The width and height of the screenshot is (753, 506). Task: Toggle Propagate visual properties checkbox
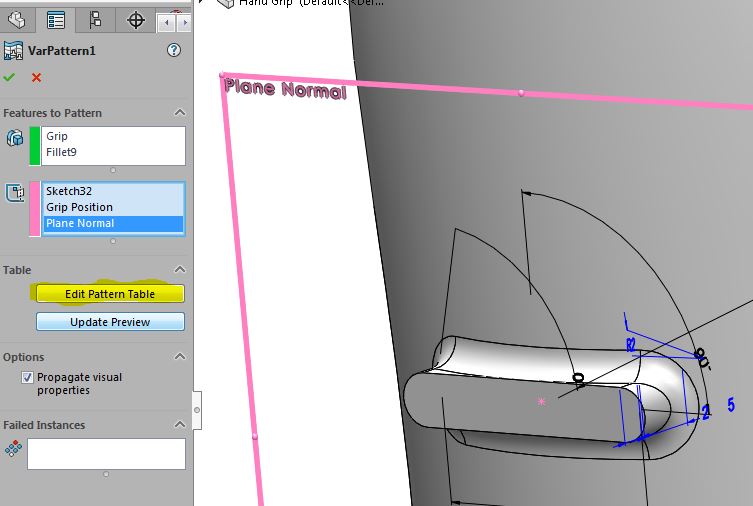click(27, 377)
